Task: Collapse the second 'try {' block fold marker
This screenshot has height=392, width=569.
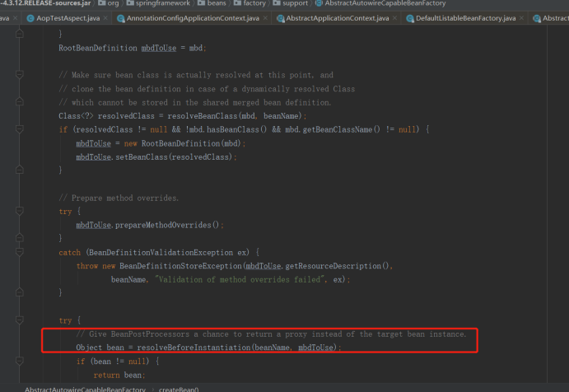Action: coord(20,320)
